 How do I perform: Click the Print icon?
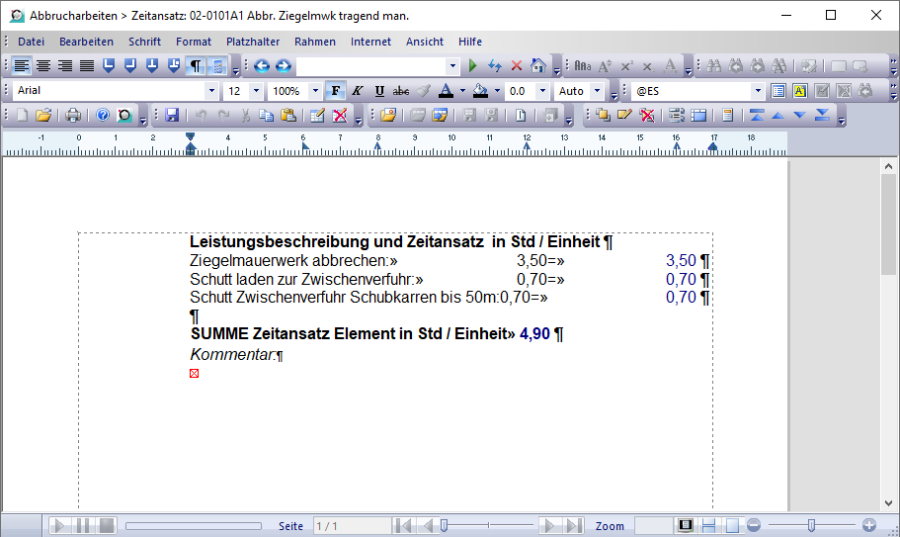73,115
